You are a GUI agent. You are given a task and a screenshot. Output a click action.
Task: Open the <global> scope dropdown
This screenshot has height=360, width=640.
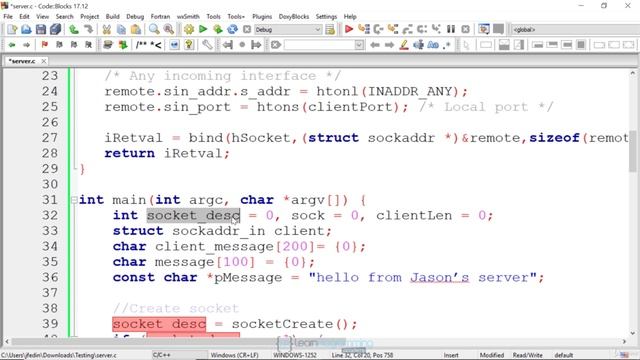575,29
